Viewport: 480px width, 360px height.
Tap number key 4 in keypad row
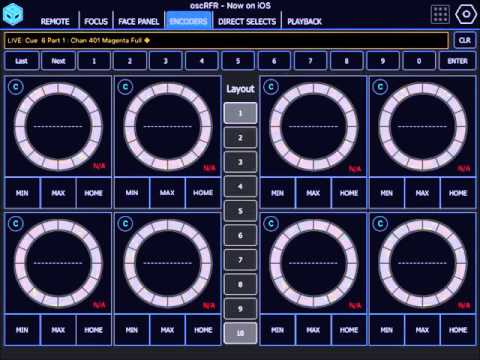(x=202, y=61)
